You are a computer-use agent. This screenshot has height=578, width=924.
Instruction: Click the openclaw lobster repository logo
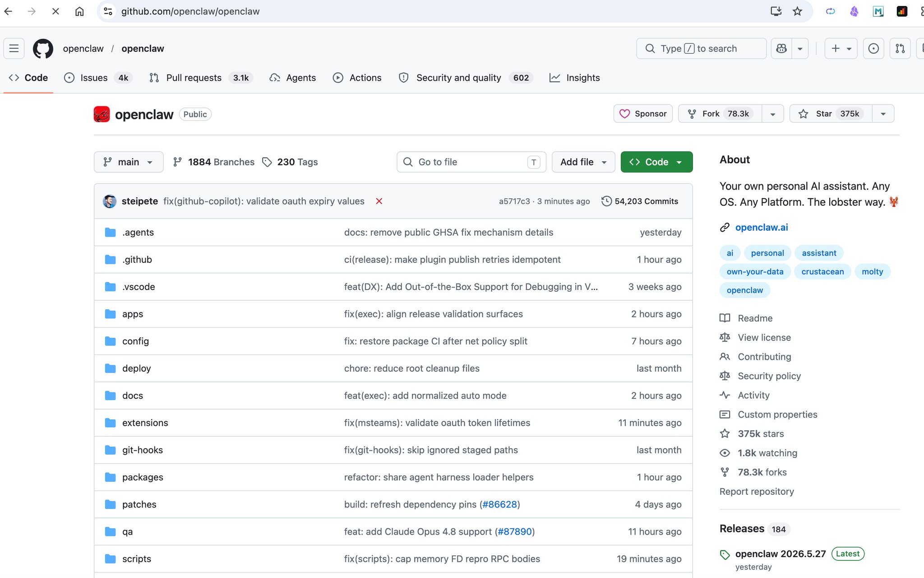pyautogui.click(x=102, y=114)
